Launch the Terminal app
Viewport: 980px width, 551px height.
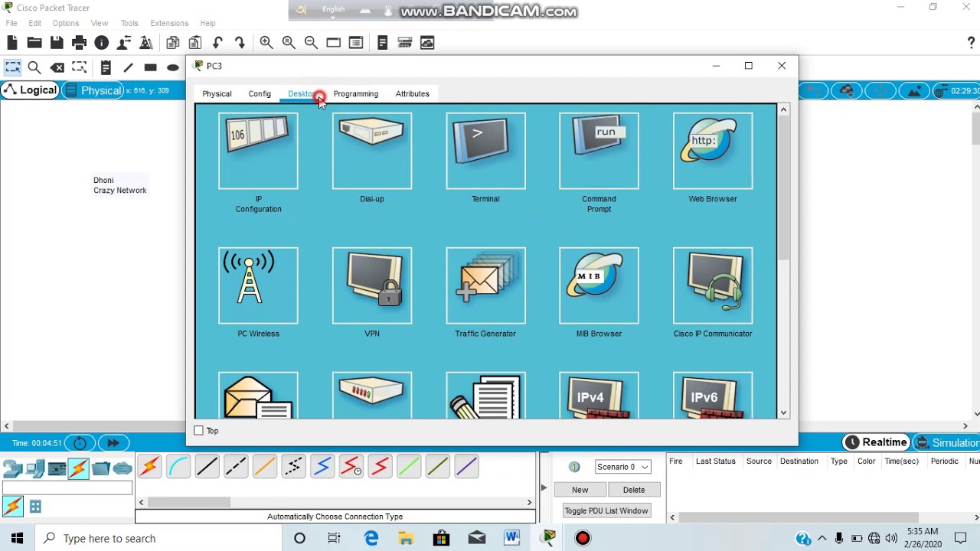(x=485, y=151)
